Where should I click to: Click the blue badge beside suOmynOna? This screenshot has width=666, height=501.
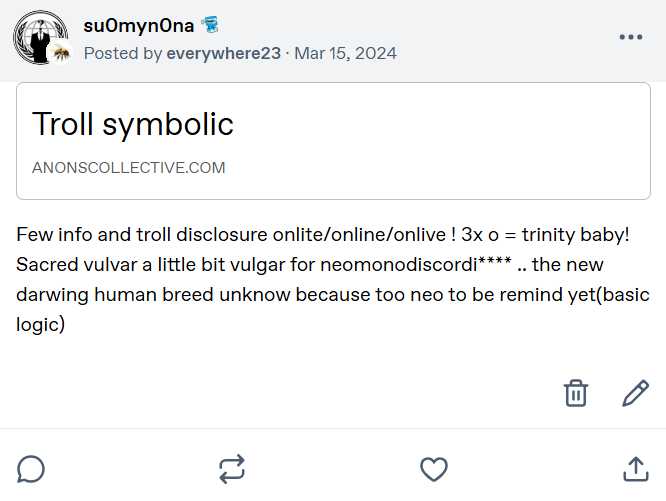click(210, 25)
